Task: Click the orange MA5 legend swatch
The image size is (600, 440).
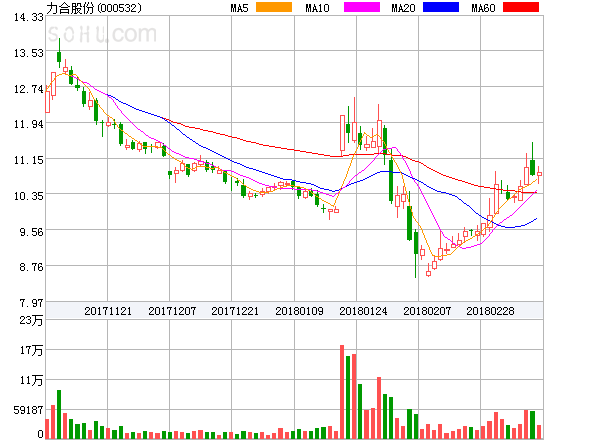Action: pyautogui.click(x=274, y=7)
